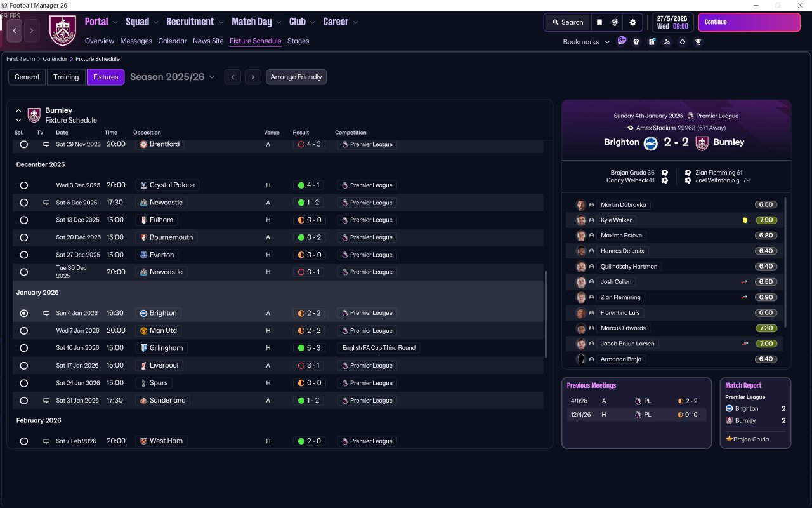Click the Arrange Friendly button
The image size is (812, 508).
296,77
